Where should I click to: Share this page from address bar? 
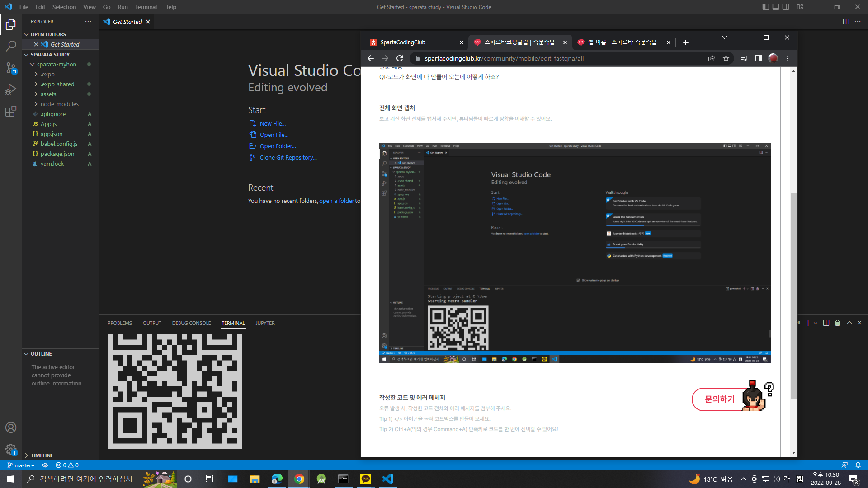[712, 58]
